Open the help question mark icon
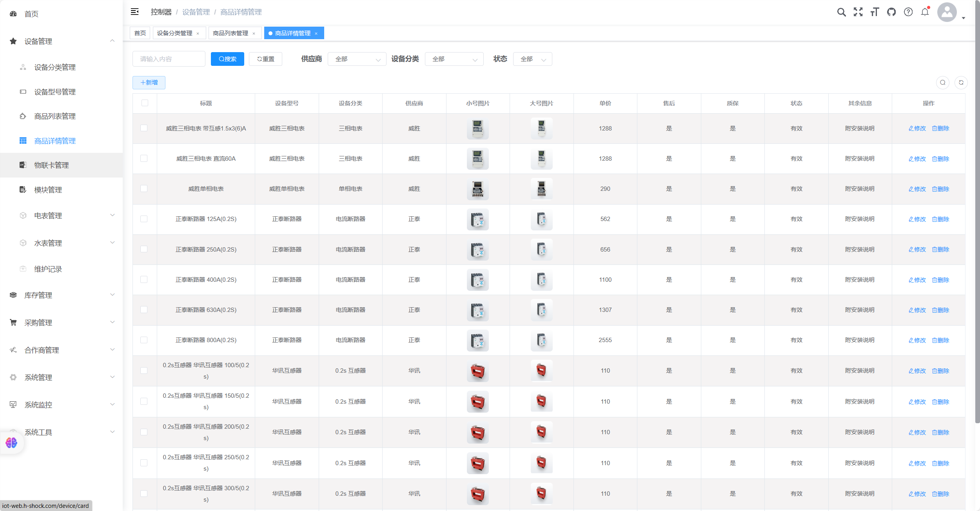This screenshot has height=511, width=980. click(908, 12)
